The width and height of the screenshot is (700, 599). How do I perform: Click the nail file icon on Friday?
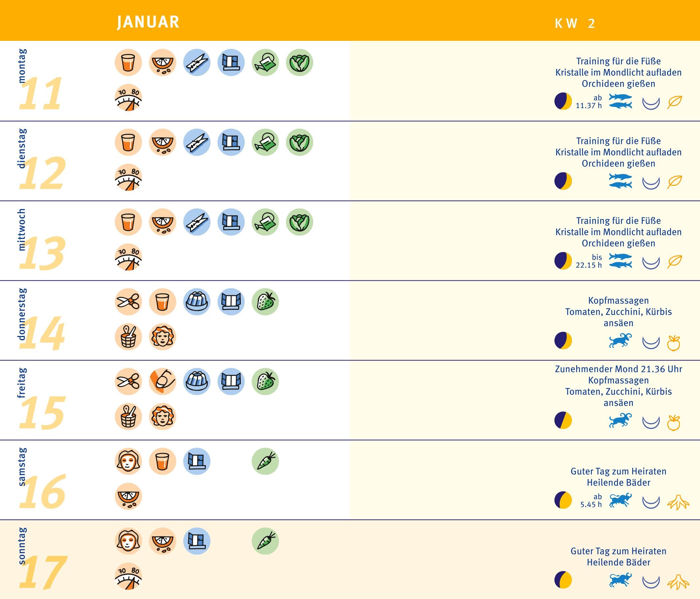(x=162, y=382)
